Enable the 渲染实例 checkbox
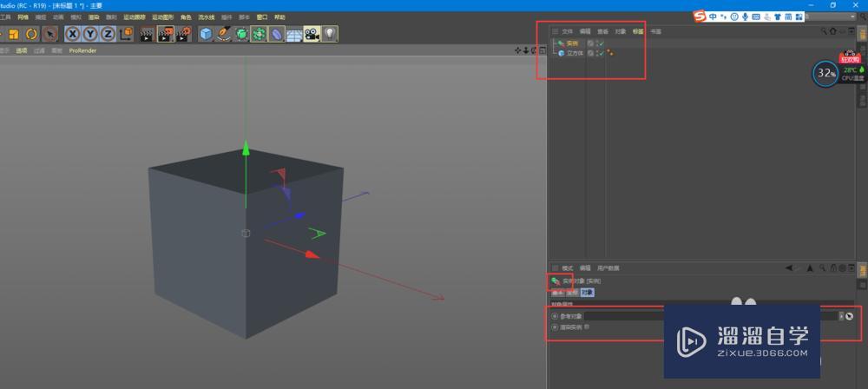The height and width of the screenshot is (389, 868). (588, 327)
